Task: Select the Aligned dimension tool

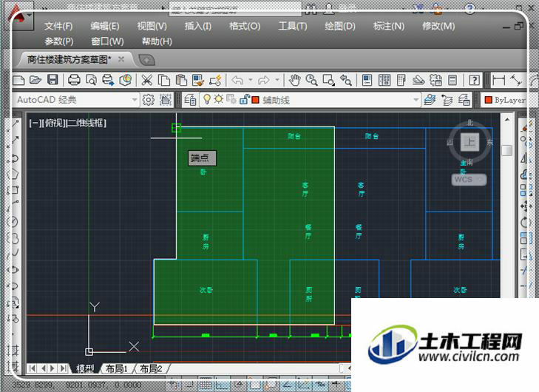Action: coord(516,81)
